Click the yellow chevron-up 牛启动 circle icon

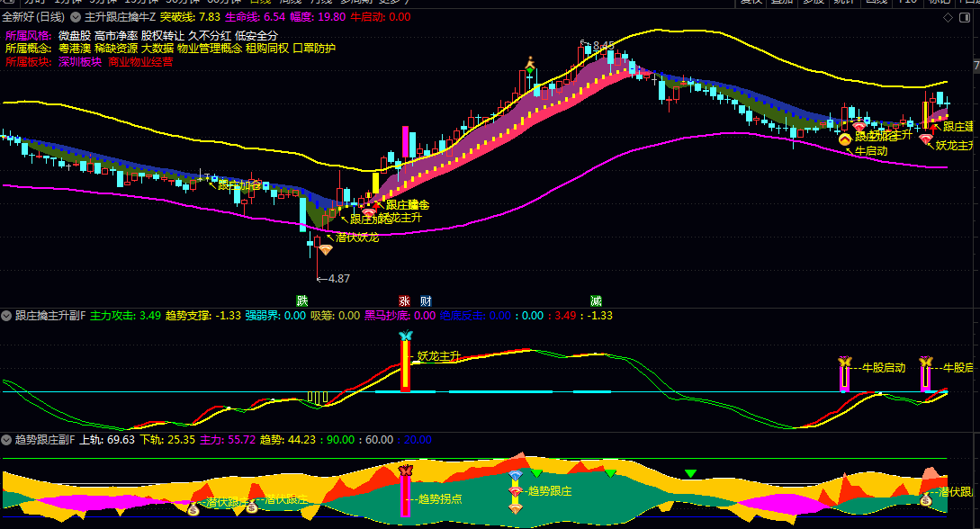click(x=845, y=139)
